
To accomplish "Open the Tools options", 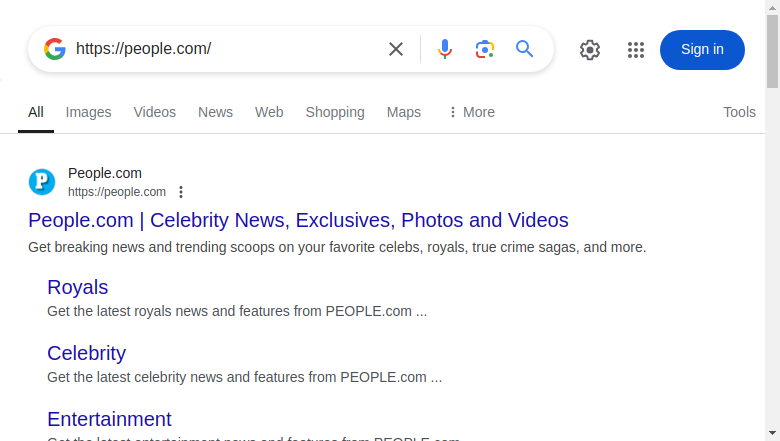I will click(739, 112).
